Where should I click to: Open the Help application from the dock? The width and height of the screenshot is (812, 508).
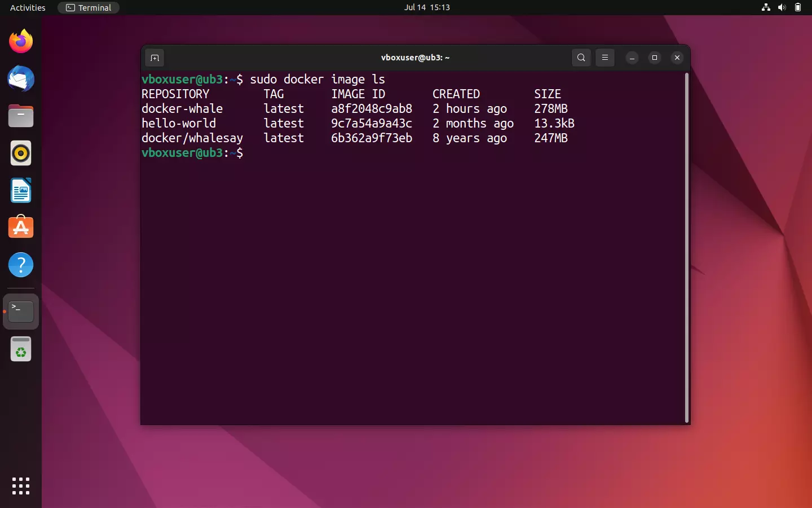20,265
